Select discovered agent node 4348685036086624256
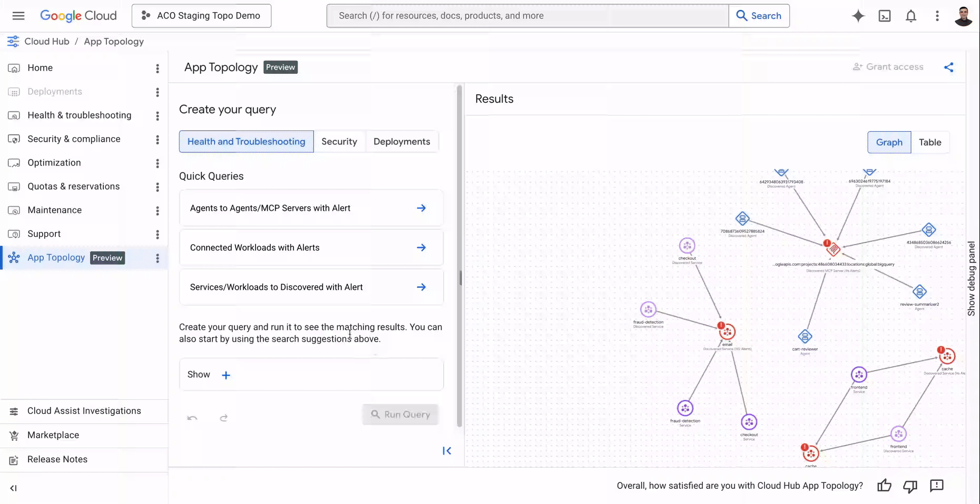This screenshot has height=504, width=980. pos(928,230)
